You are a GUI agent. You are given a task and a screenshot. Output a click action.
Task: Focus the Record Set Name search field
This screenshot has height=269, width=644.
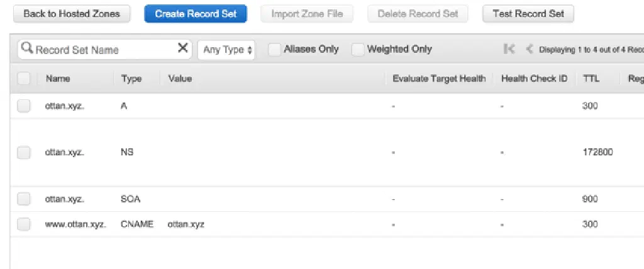tap(104, 50)
